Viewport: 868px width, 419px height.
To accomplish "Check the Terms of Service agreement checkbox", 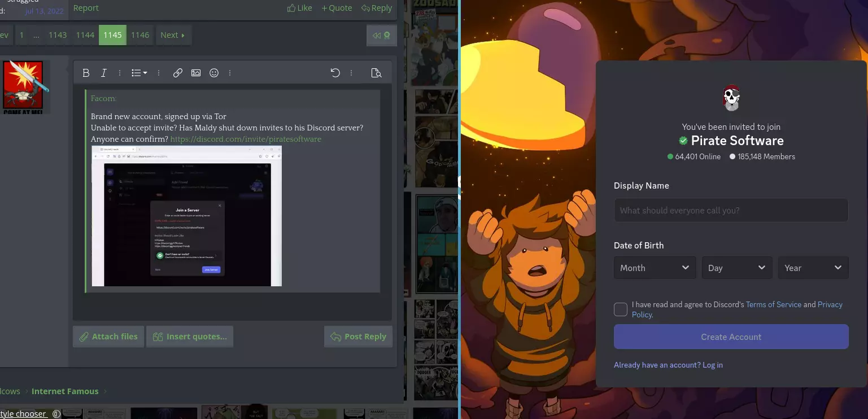I will click(621, 309).
